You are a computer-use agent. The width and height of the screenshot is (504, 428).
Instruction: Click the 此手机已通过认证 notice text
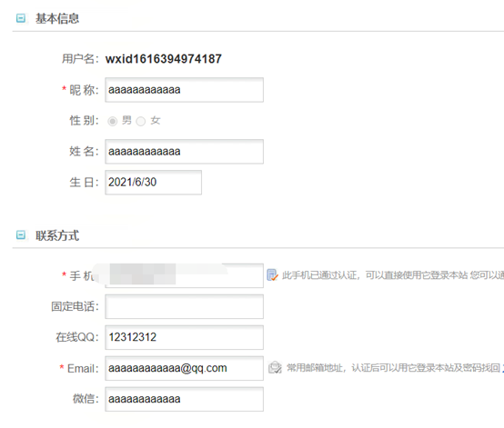coord(392,275)
